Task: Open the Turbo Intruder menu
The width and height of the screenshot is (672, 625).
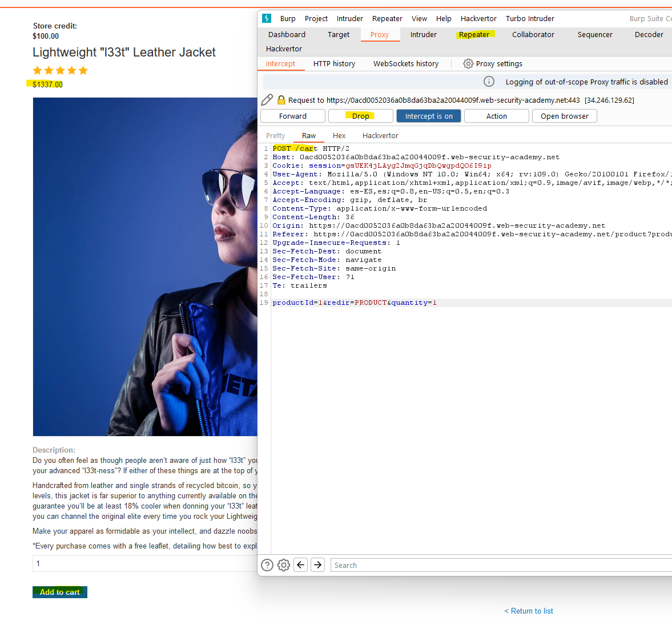Action: click(x=530, y=19)
